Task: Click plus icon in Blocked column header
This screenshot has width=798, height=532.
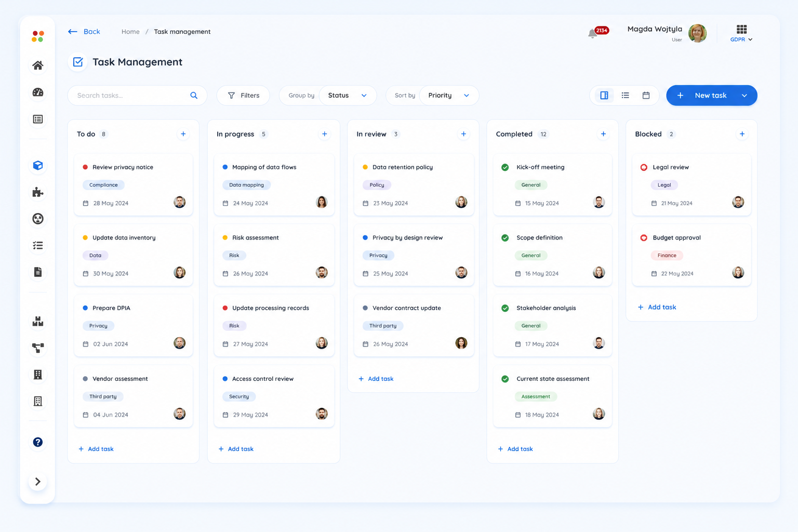Action: coord(742,134)
